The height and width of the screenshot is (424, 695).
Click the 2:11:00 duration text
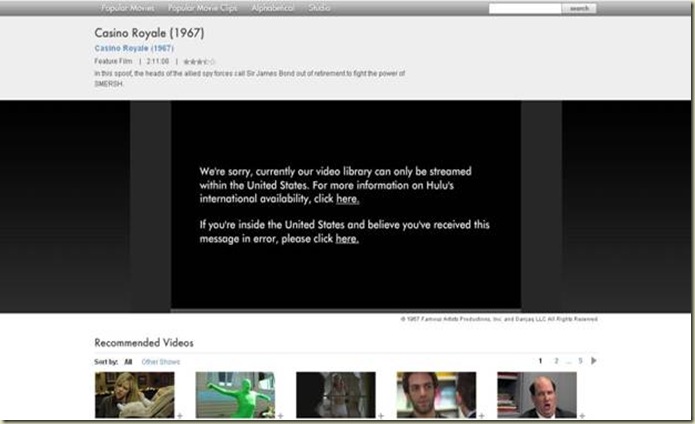coord(158,61)
